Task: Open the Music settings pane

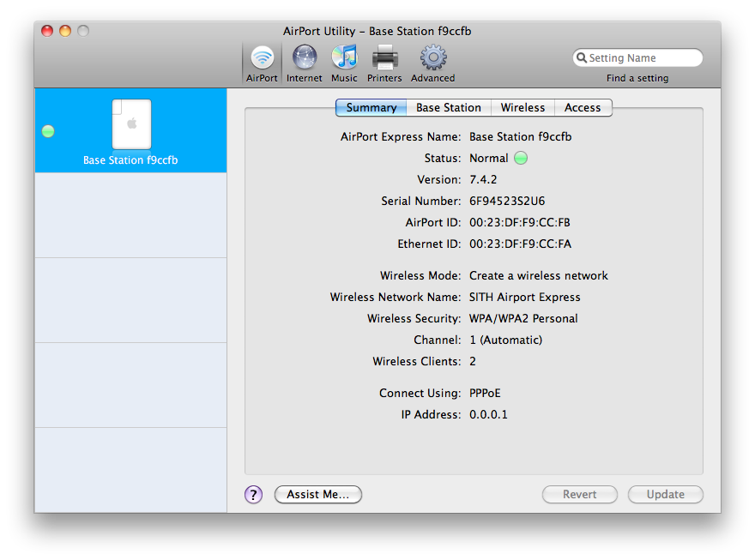Action: click(x=344, y=63)
